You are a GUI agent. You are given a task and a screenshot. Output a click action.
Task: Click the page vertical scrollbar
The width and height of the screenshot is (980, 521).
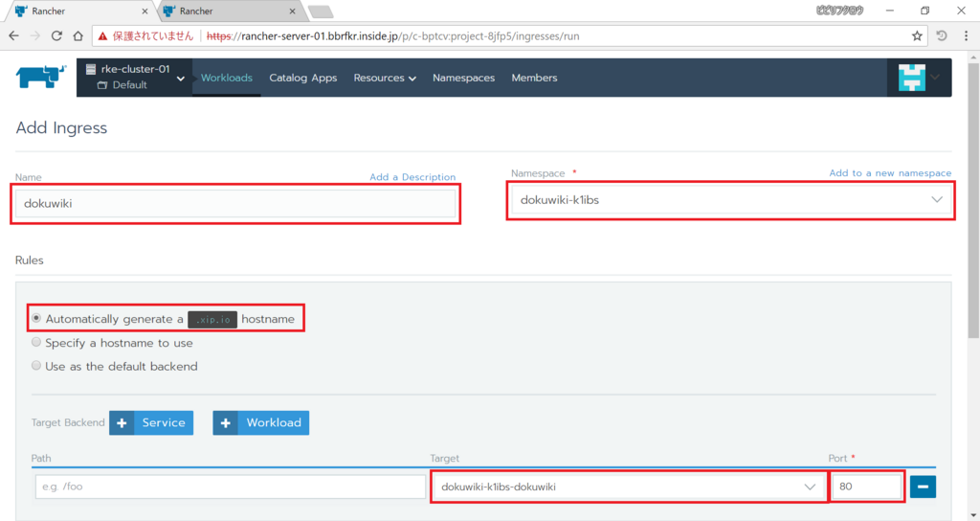pos(973,200)
